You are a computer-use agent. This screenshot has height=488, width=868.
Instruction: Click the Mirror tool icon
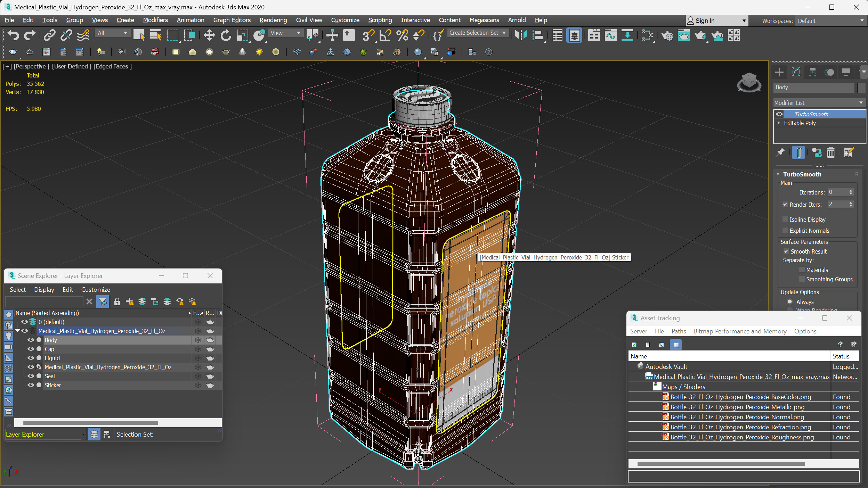pyautogui.click(x=521, y=35)
